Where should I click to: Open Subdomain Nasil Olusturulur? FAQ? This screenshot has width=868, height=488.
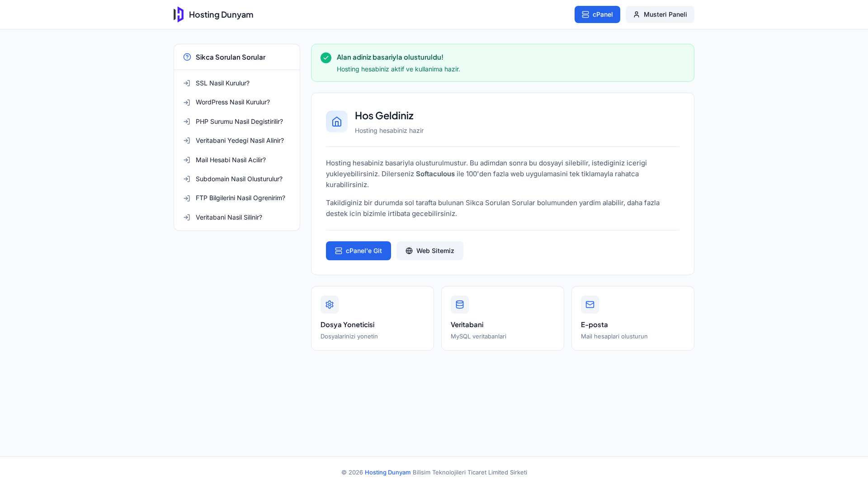tap(237, 179)
